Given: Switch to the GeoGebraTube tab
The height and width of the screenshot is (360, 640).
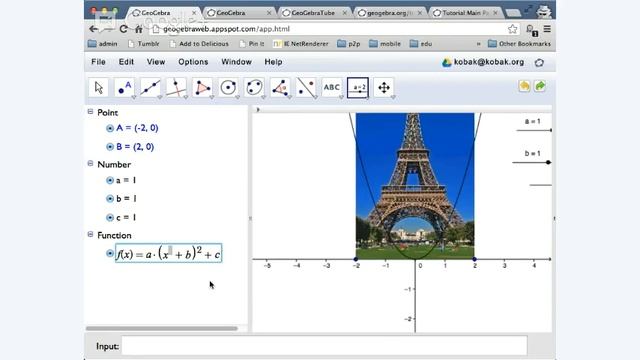Looking at the screenshot, I should click(x=314, y=13).
